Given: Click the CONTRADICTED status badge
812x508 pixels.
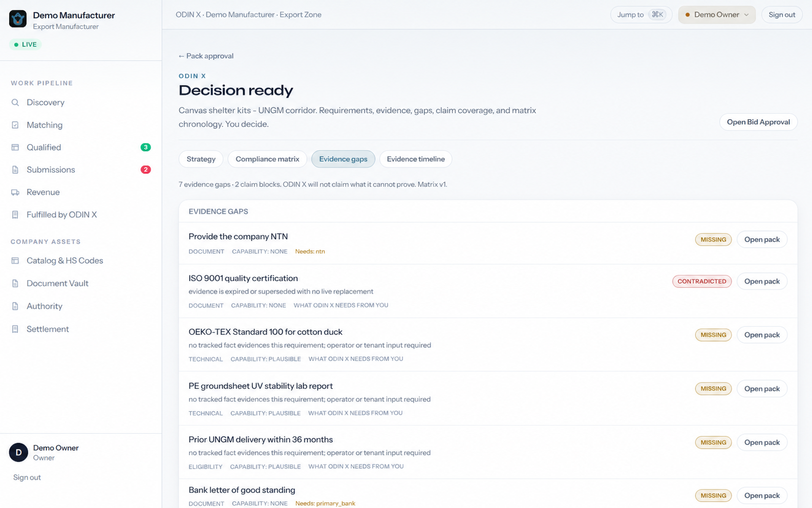Looking at the screenshot, I should pyautogui.click(x=702, y=281).
